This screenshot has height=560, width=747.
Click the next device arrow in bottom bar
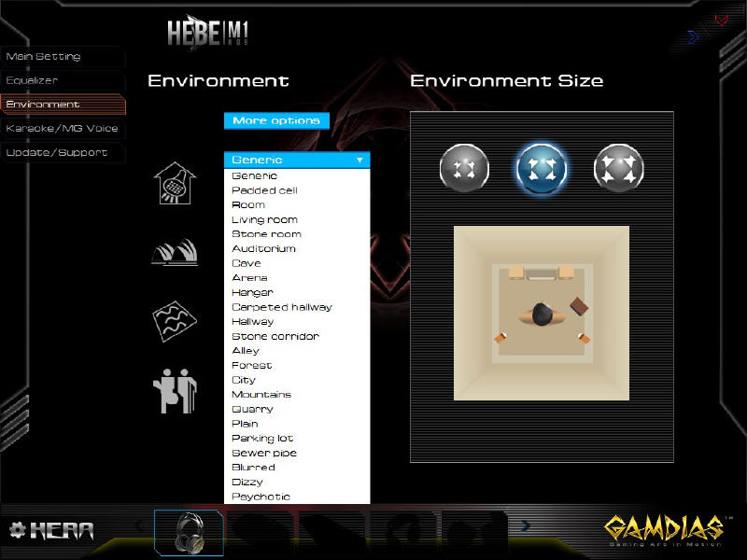[525, 525]
